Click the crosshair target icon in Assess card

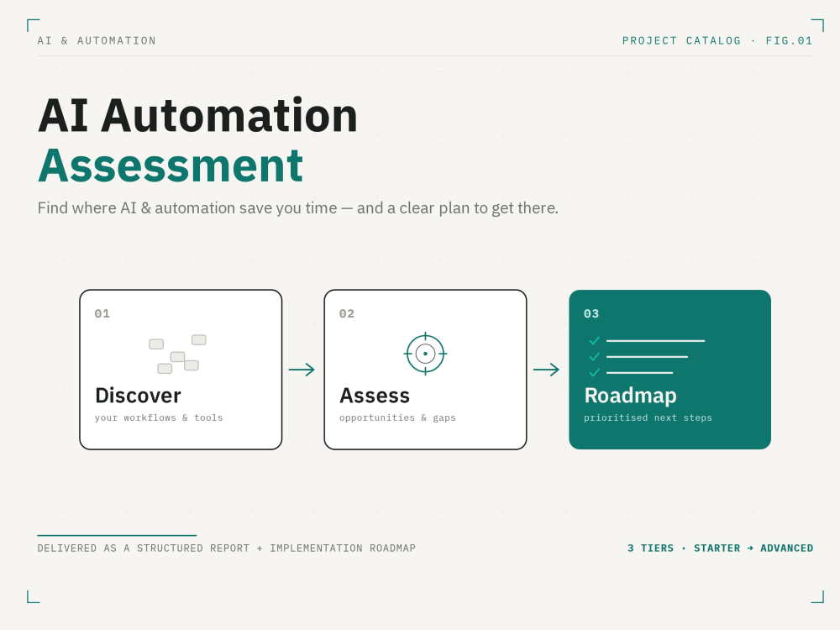pos(425,354)
